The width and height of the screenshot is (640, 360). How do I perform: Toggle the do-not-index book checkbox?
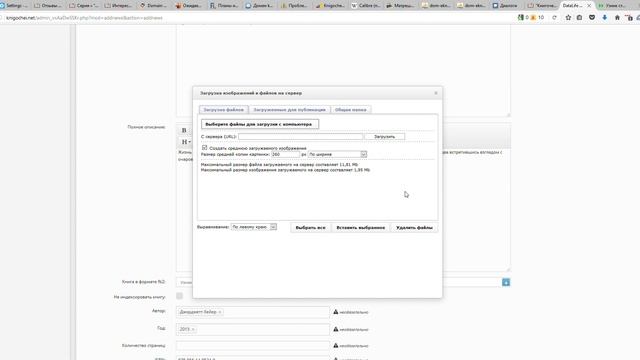(x=180, y=296)
